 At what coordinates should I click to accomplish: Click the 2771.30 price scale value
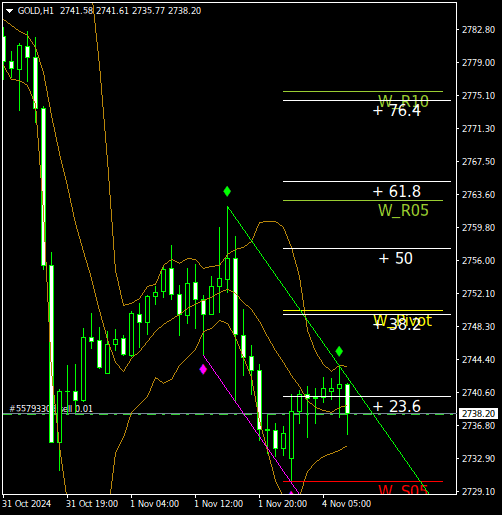click(478, 129)
